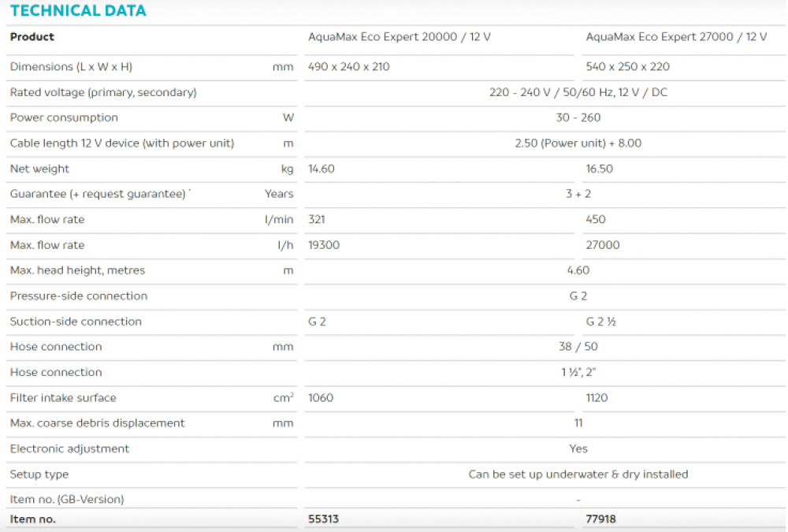
Task: Select the Dimensions (L x W x H) row label
Action: point(71,66)
